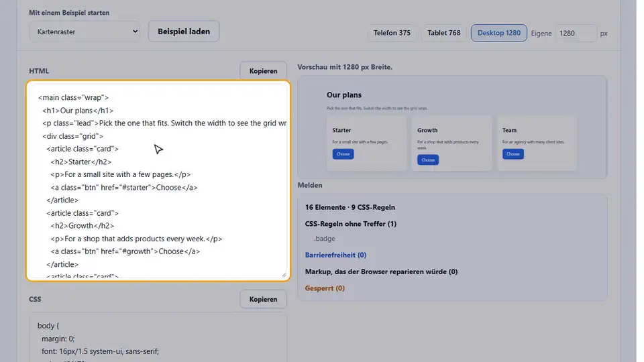Click inside the HTML code editor

pyautogui.click(x=158, y=180)
